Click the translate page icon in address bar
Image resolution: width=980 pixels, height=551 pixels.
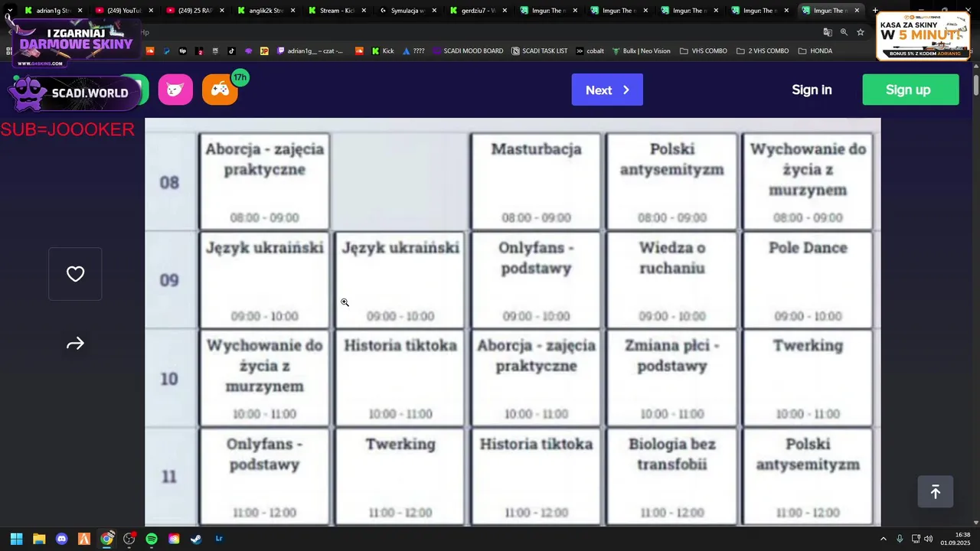(x=828, y=32)
